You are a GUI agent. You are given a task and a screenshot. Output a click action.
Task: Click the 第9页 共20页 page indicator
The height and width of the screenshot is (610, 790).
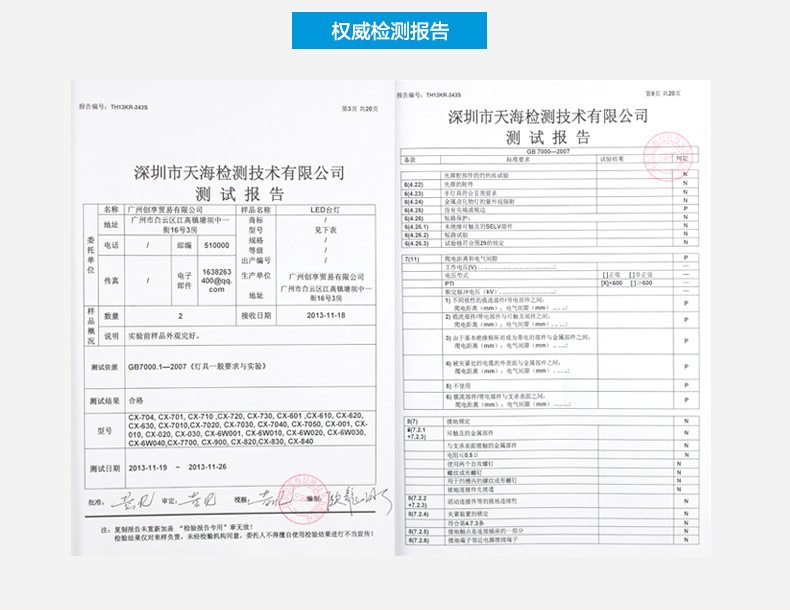pyautogui.click(x=663, y=94)
